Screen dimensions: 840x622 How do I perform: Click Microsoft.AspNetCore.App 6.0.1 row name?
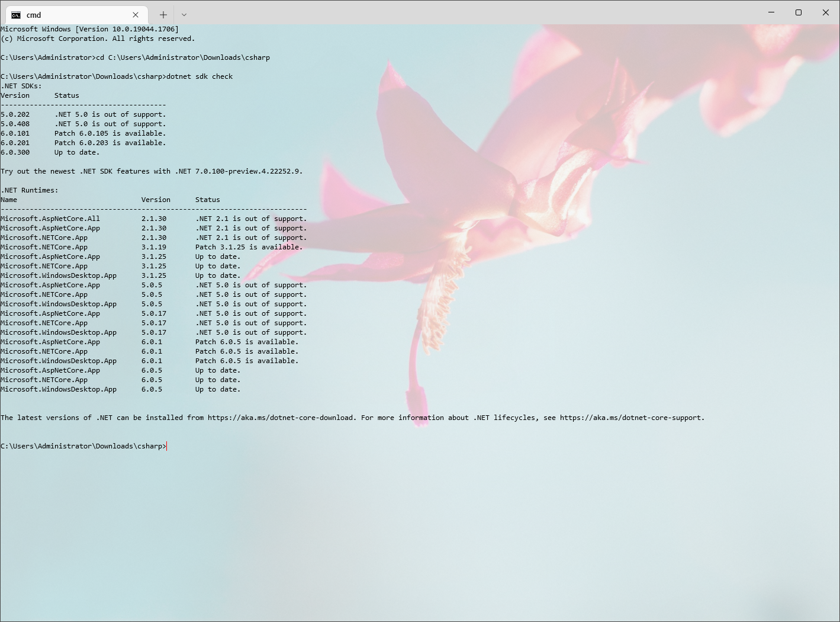(x=50, y=342)
